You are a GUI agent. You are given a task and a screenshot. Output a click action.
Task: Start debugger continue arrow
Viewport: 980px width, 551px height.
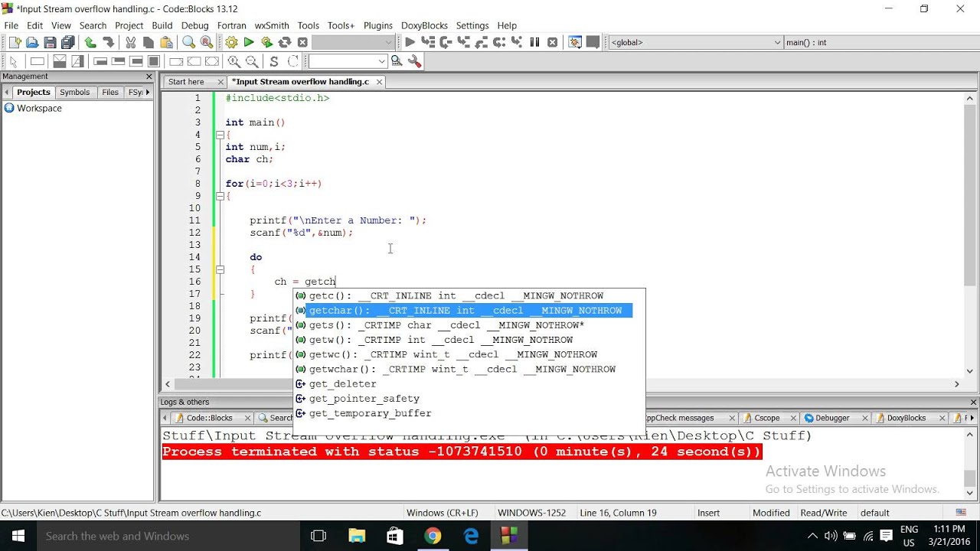pos(410,43)
